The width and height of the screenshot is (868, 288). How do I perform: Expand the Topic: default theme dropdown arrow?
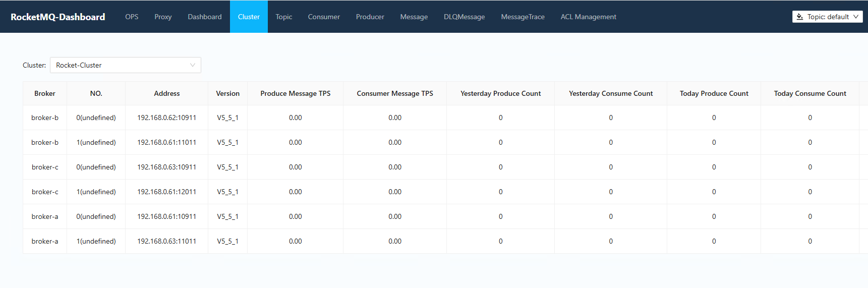point(856,17)
